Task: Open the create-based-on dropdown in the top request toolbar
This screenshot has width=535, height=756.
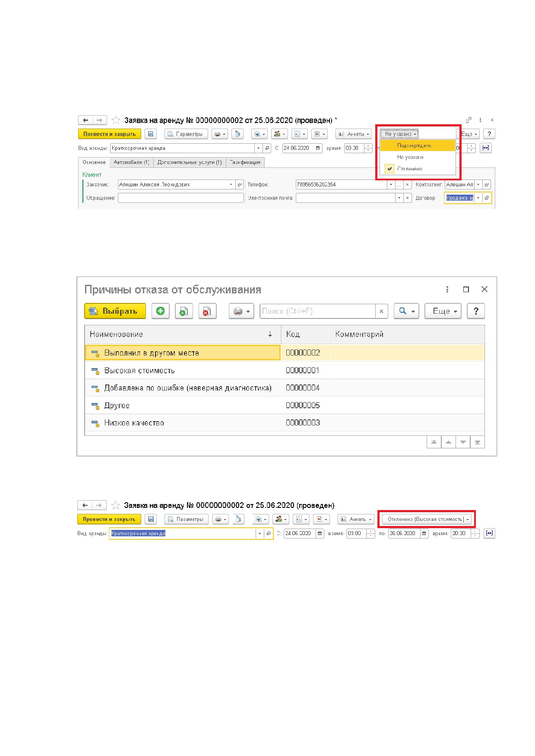Action: [260, 134]
